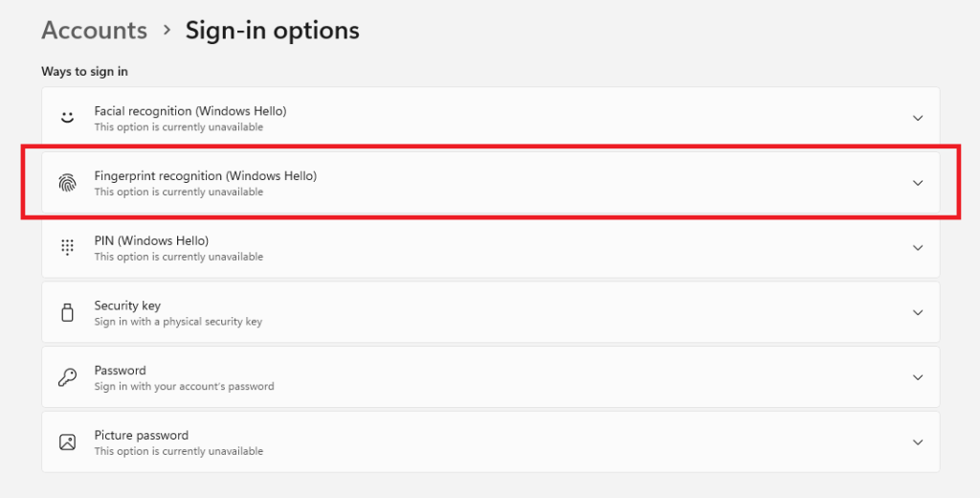Open the "Picture password" option label

[141, 436]
